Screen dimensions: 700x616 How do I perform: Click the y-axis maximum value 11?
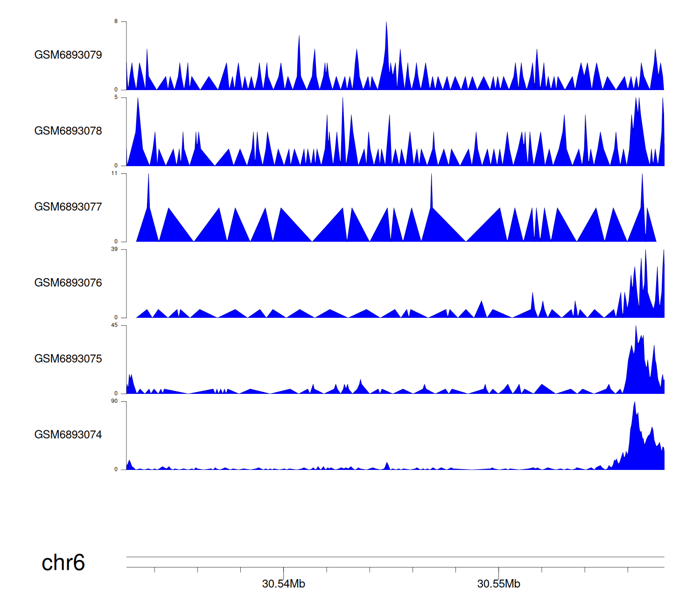point(115,174)
